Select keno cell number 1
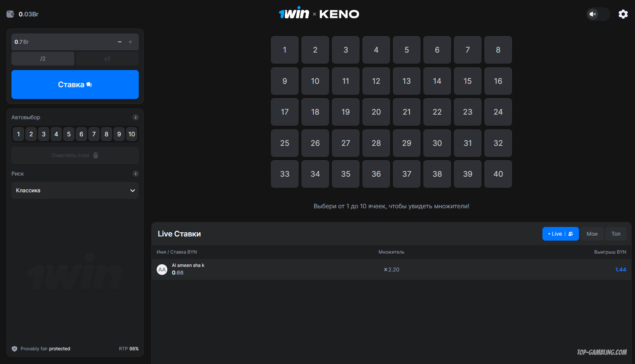This screenshot has width=635, height=364. pyautogui.click(x=285, y=50)
